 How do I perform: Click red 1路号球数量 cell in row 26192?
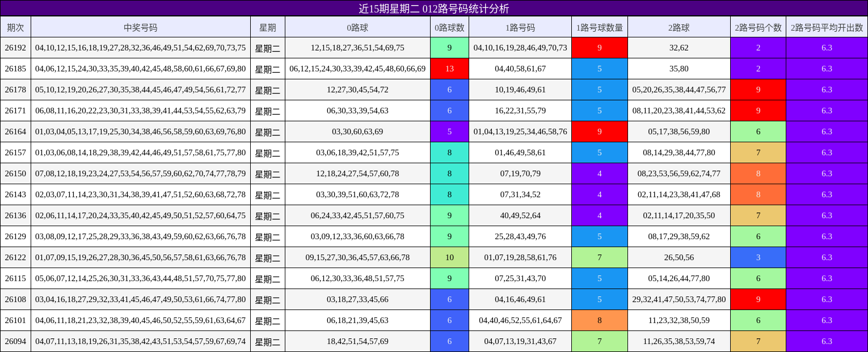[x=600, y=48]
